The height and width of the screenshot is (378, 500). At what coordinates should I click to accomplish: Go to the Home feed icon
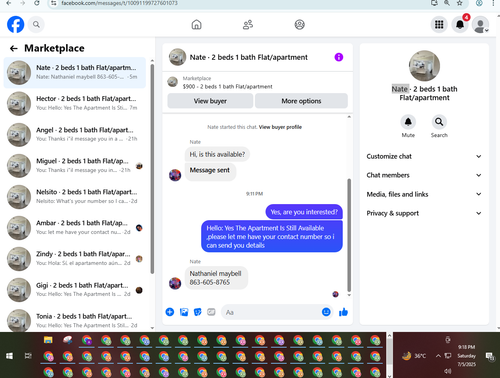click(196, 24)
